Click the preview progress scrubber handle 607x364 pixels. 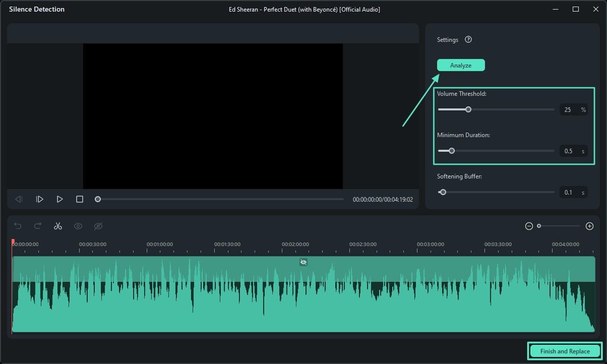point(98,199)
